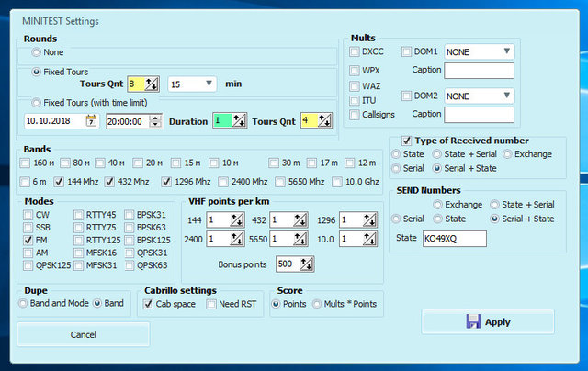
Task: Click the 144 points-per-km spinner arrows
Action: [x=237, y=220]
